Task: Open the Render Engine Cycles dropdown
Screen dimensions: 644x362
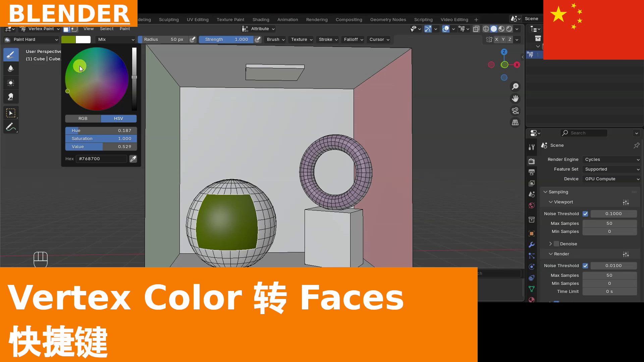Action: coord(611,160)
